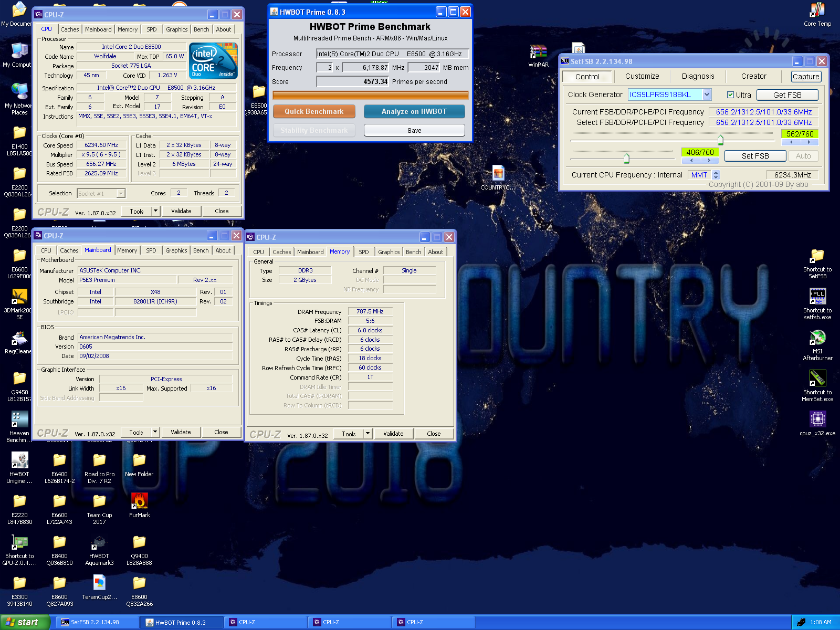Open the WinRAR desktop icon
840x630 pixels.
click(538, 56)
